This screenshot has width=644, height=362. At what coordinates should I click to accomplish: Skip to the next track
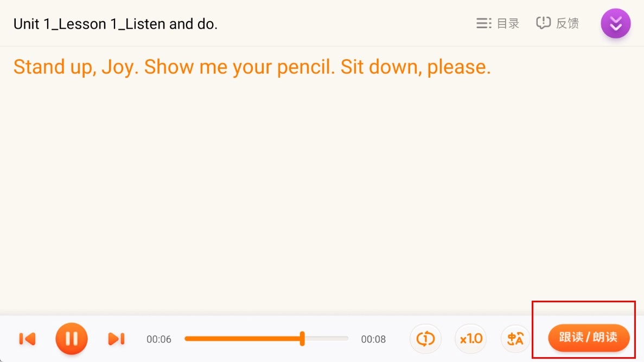click(x=116, y=339)
